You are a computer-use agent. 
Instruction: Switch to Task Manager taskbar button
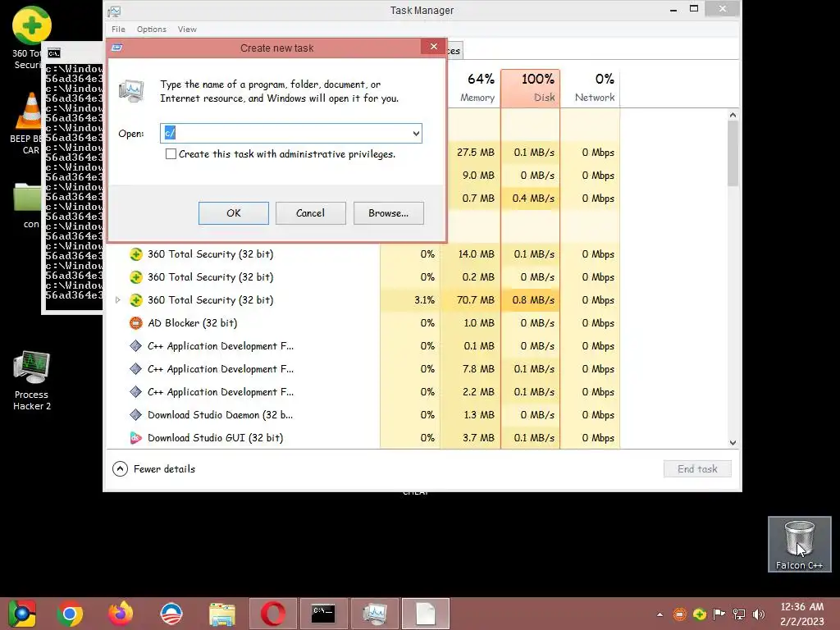[374, 614]
